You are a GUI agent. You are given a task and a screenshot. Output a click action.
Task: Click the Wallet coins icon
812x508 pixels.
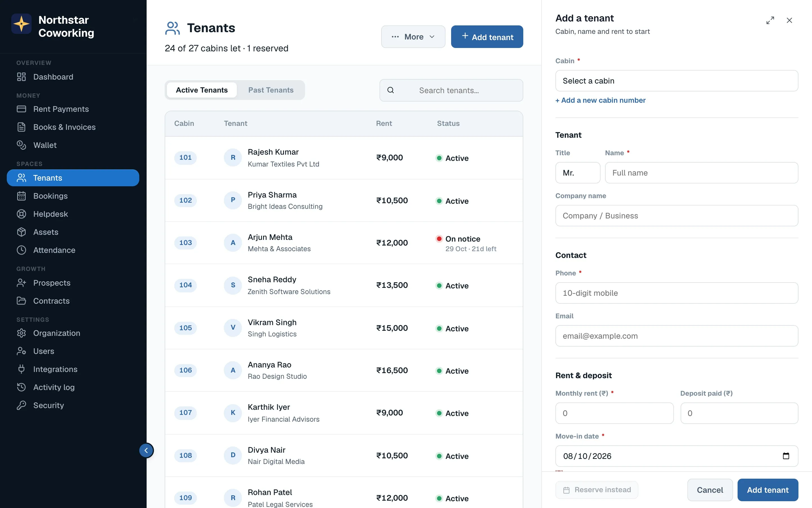click(x=21, y=145)
